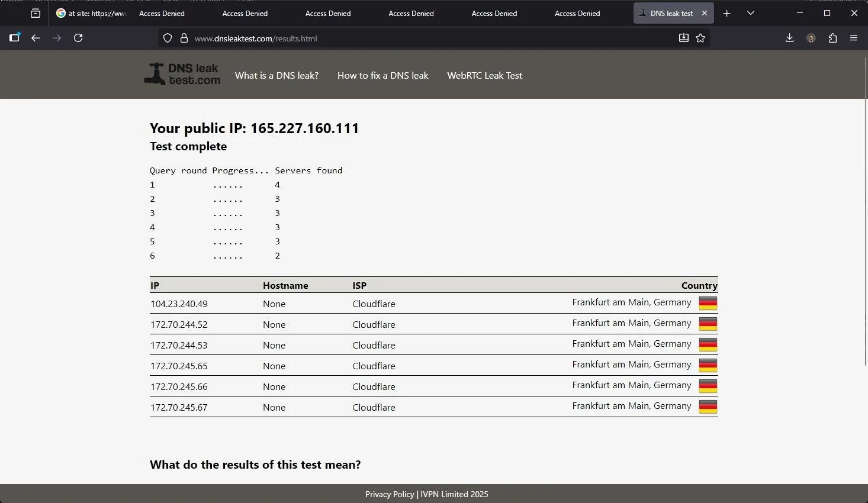
Task: Switch to the last Access Denied tab
Action: click(x=577, y=13)
